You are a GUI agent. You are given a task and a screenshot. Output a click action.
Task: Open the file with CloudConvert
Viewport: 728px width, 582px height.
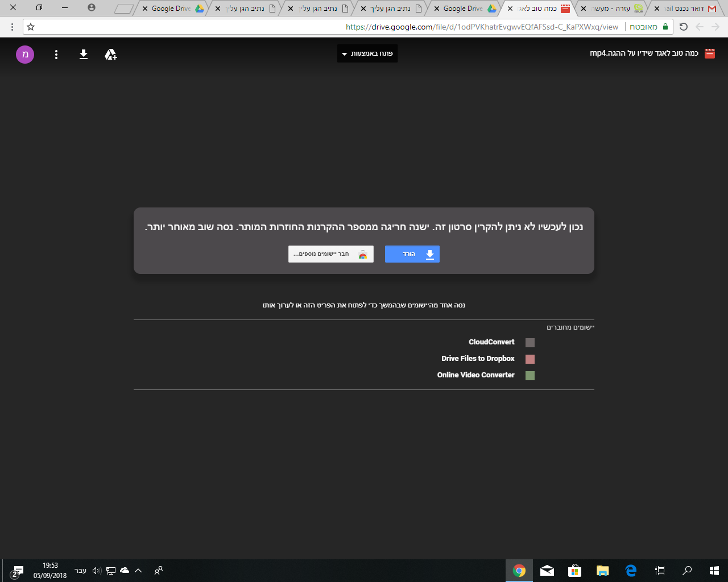(491, 342)
